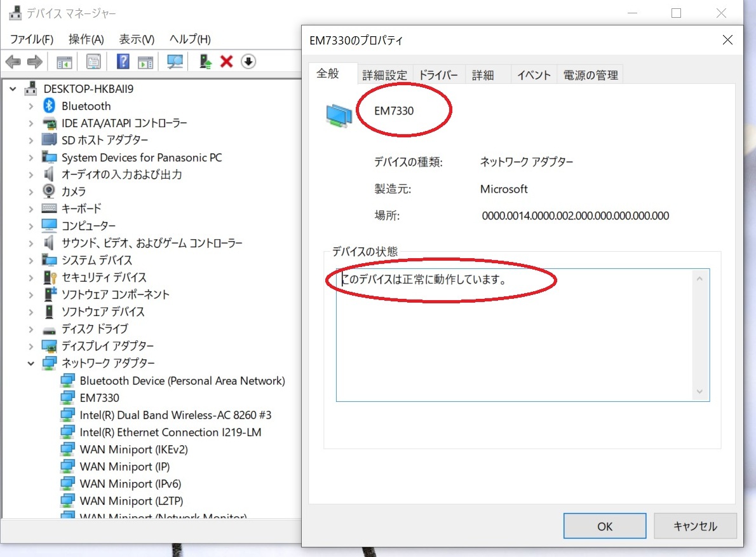Expand the セキュリティ デバイス category
The height and width of the screenshot is (557, 756).
[x=31, y=278]
